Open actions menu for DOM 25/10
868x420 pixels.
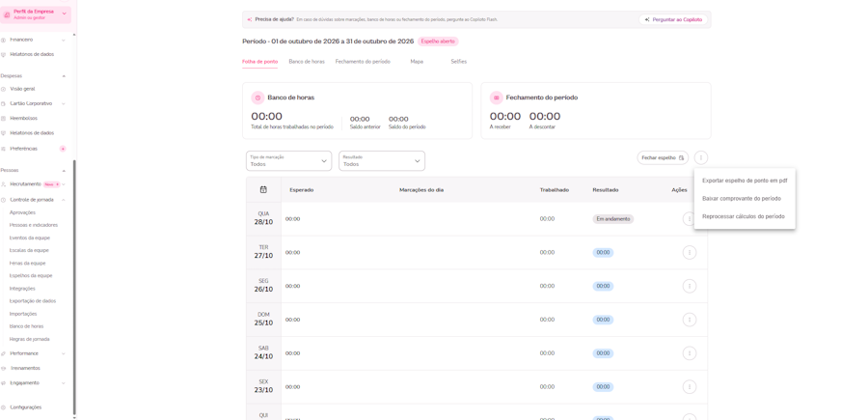(690, 320)
